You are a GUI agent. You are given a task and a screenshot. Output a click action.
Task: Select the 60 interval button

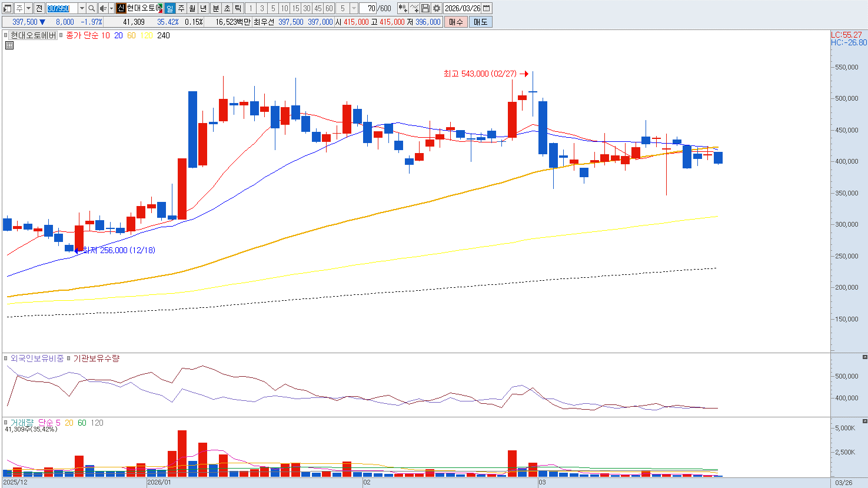pyautogui.click(x=330, y=8)
